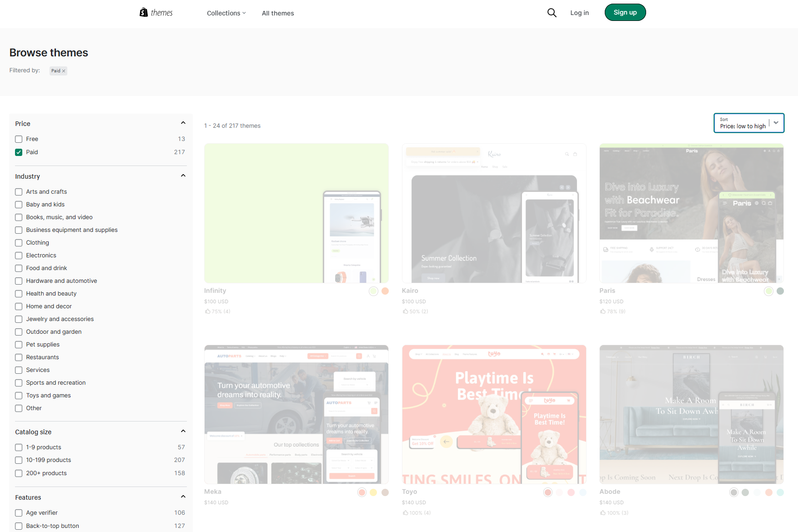Viewport: 798px width, 532px height.
Task: Click thumbs-up rating icon under Infinity
Action: tap(208, 311)
